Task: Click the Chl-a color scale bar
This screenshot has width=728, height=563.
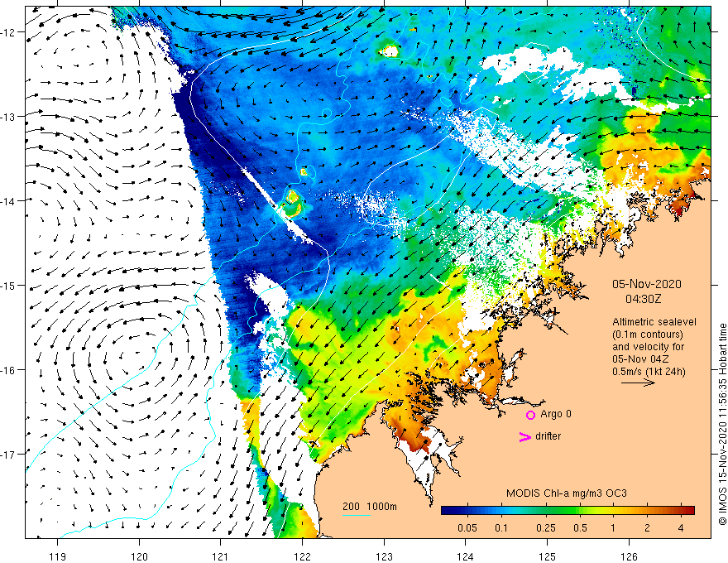Action: [568, 510]
